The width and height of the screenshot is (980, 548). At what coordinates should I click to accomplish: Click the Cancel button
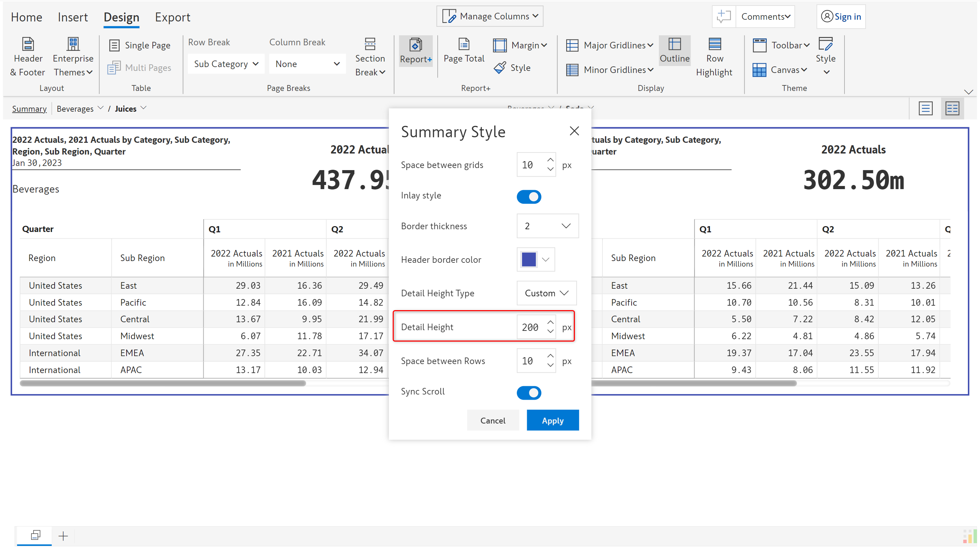click(x=492, y=420)
